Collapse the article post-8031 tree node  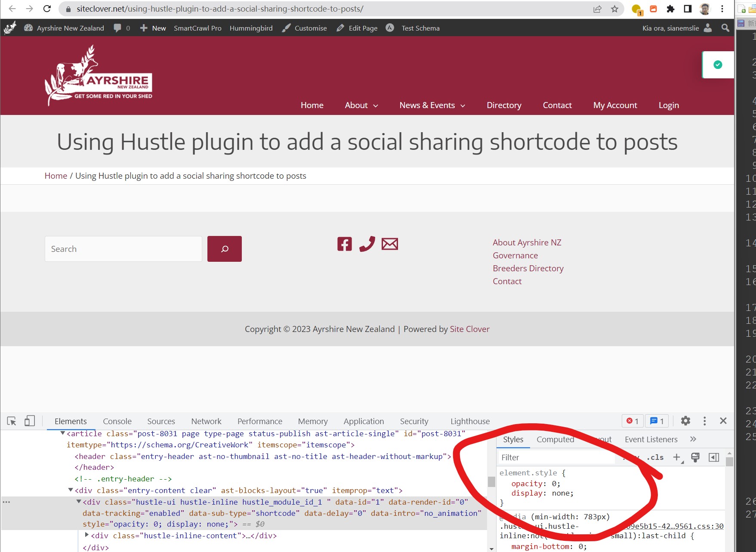point(63,433)
